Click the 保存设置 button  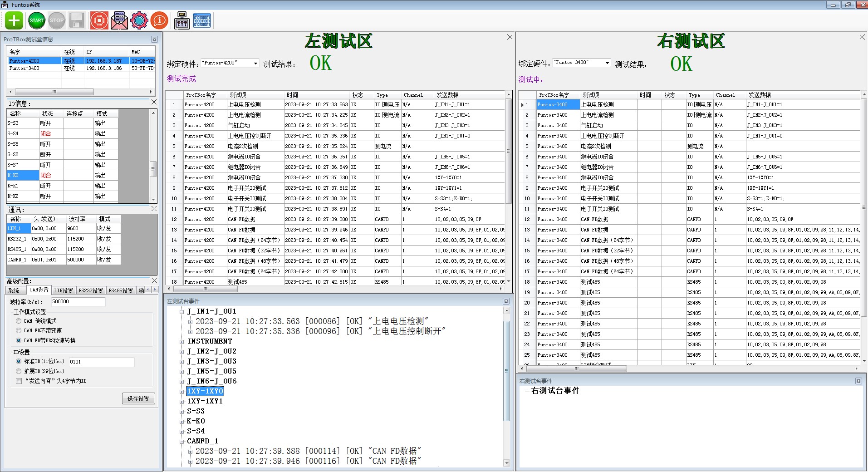tap(138, 398)
